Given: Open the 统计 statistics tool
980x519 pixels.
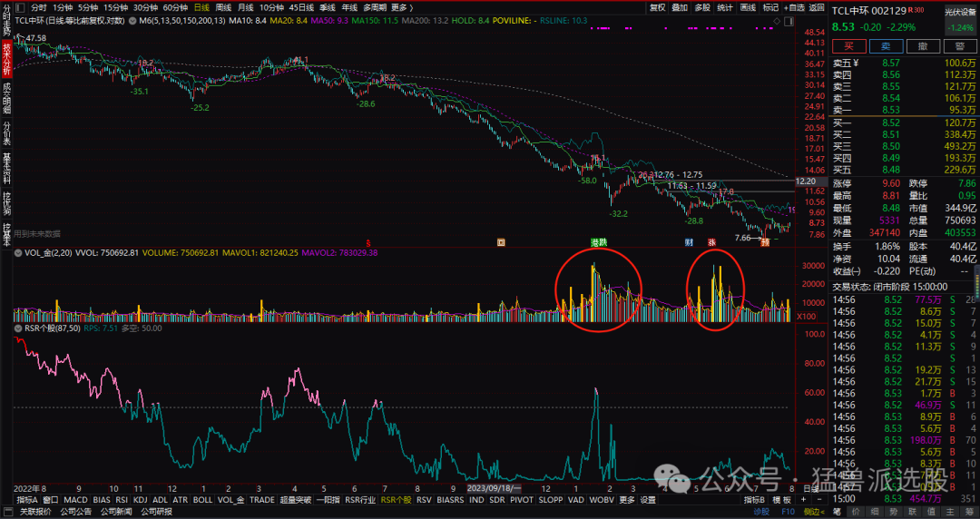Looking at the screenshot, I should (725, 7).
